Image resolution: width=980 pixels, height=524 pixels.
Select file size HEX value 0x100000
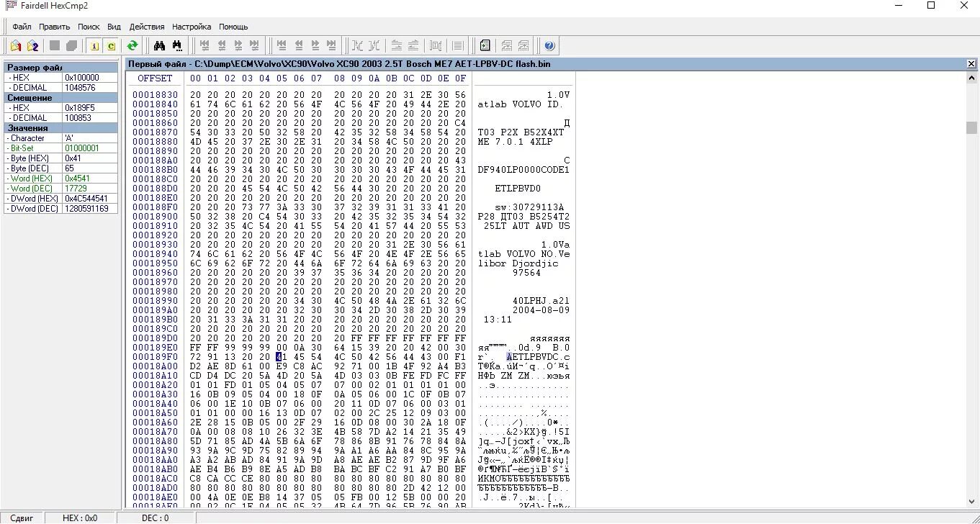point(90,78)
